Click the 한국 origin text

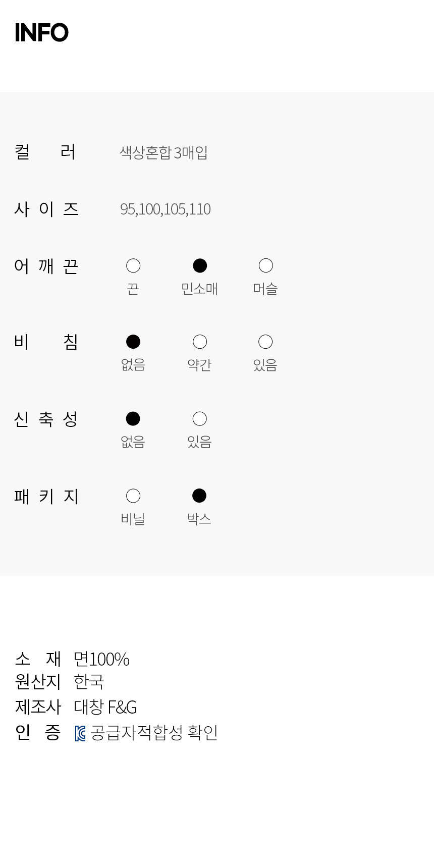(89, 682)
